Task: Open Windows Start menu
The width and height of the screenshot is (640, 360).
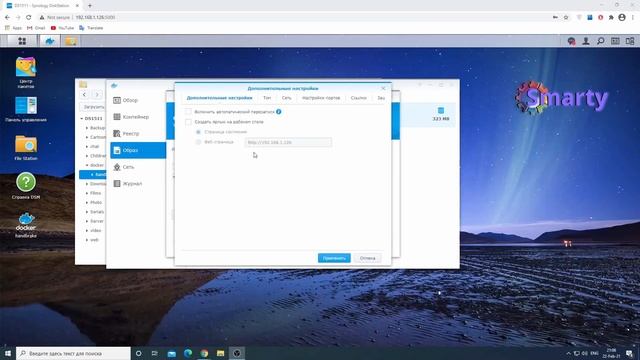Action: pos(7,353)
